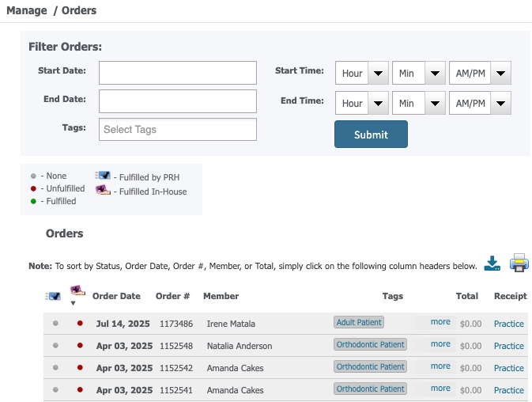Click red in-house status dot for order 1152541
The width and height of the screenshot is (532, 402).
[80, 390]
